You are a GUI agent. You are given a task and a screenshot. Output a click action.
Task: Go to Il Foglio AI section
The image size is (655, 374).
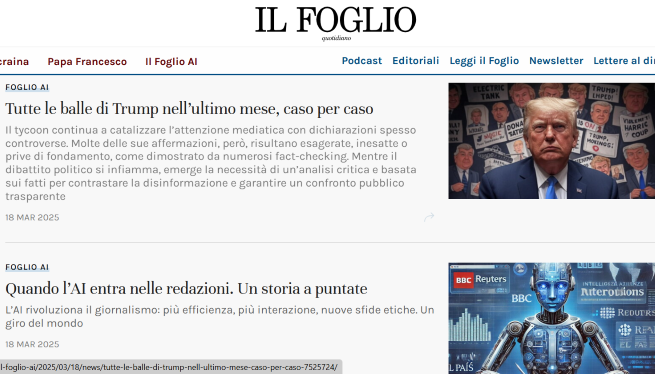(171, 61)
